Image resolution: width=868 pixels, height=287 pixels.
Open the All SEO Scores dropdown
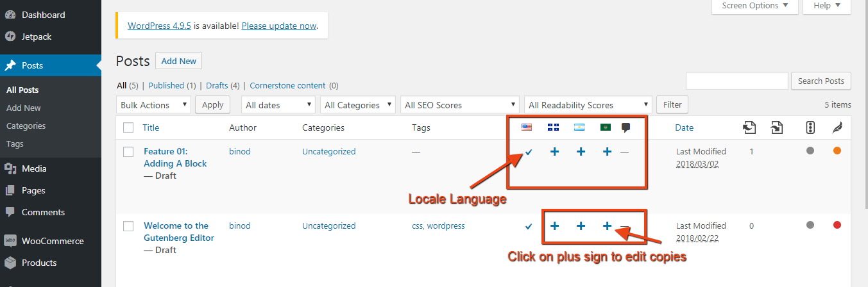[459, 104]
